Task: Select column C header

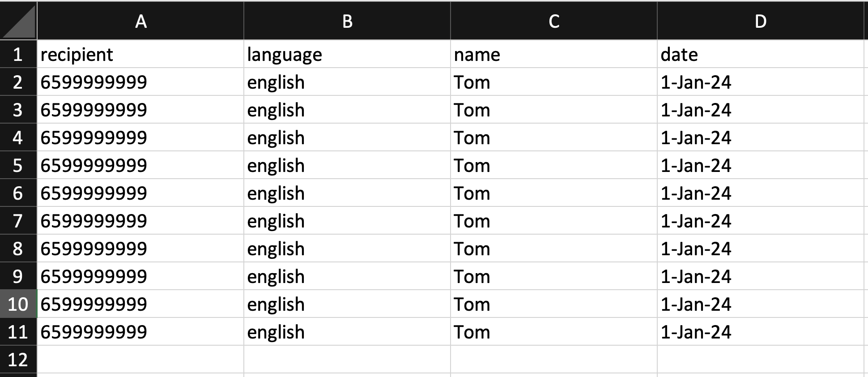Action: tap(554, 21)
